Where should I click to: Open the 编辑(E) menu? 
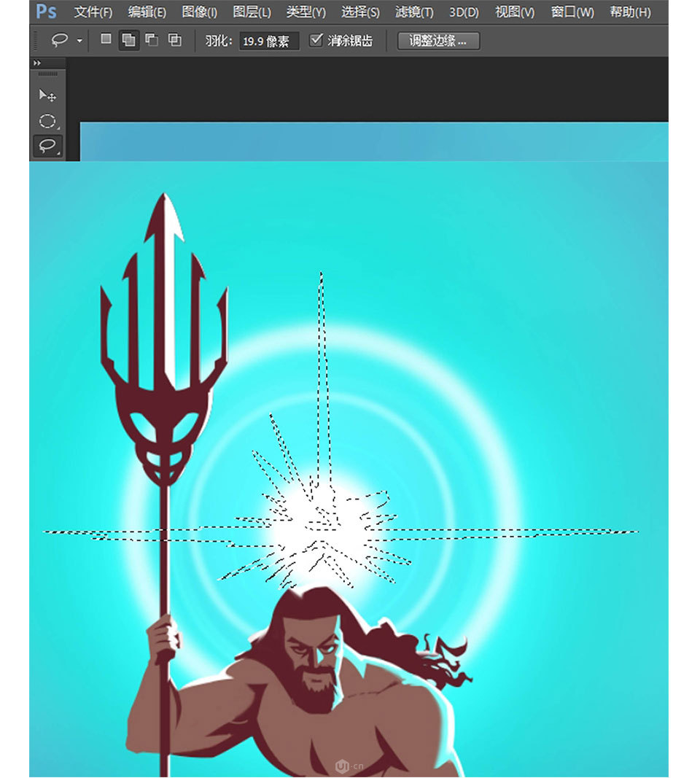[147, 12]
